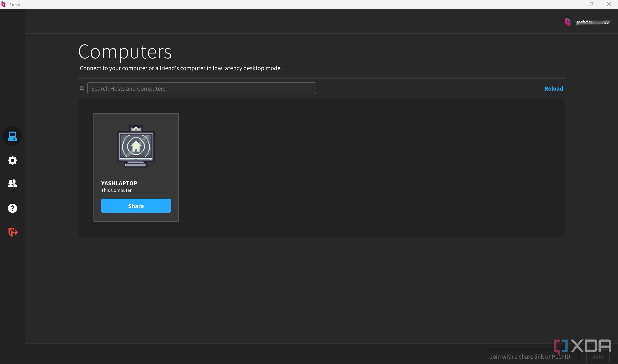Viewport: 618px width, 364px height.
Task: Open the Friends icon in sidebar
Action: (12, 184)
